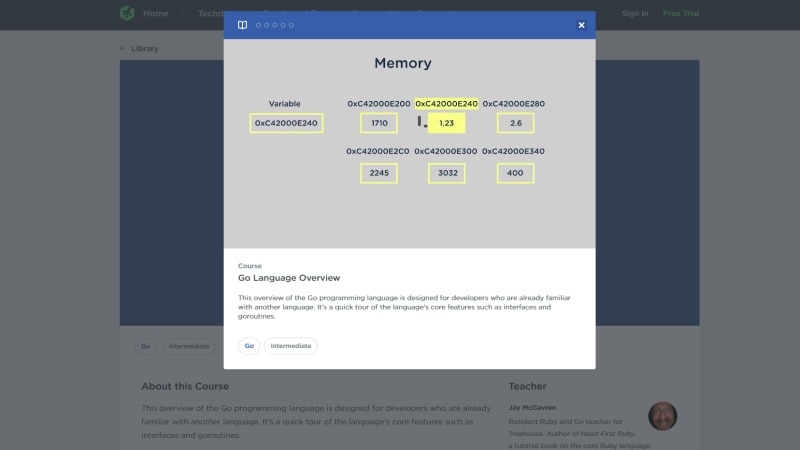Image resolution: width=800 pixels, height=450 pixels.
Task: Click the book icon in modal header
Action: click(x=242, y=25)
